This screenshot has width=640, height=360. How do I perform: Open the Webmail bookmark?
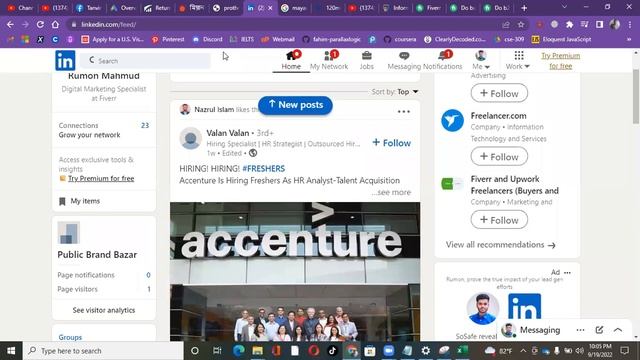278,39
